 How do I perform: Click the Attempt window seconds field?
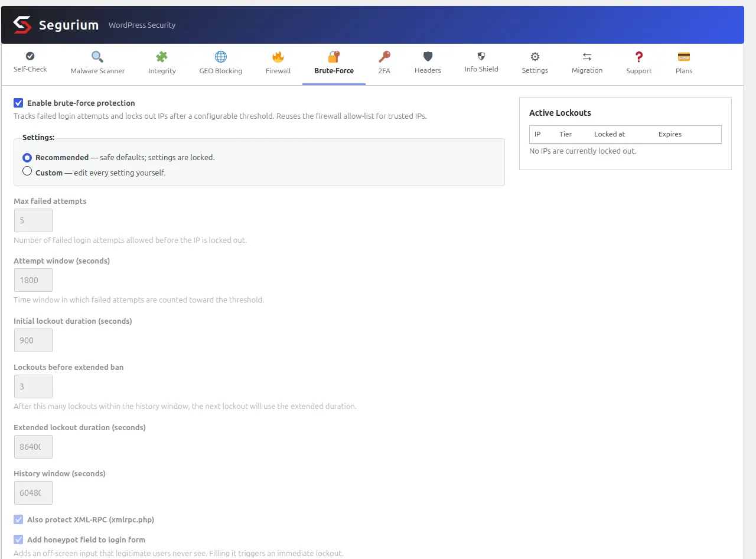[33, 280]
